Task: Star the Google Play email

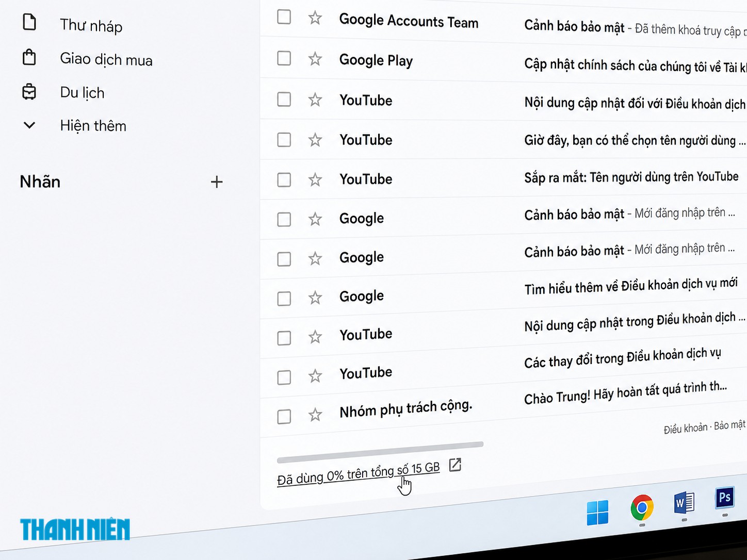Action: point(315,59)
